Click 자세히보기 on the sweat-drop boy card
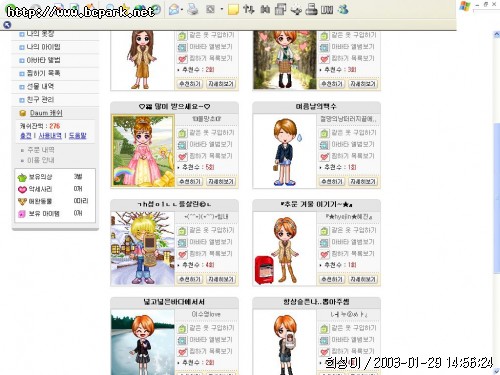This screenshot has width=500, height=375. (363, 181)
